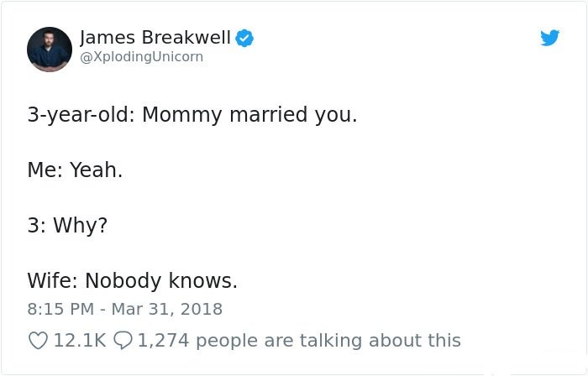Image resolution: width=588 pixels, height=376 pixels.
Task: Open "people are talking about this" link
Action: click(328, 341)
